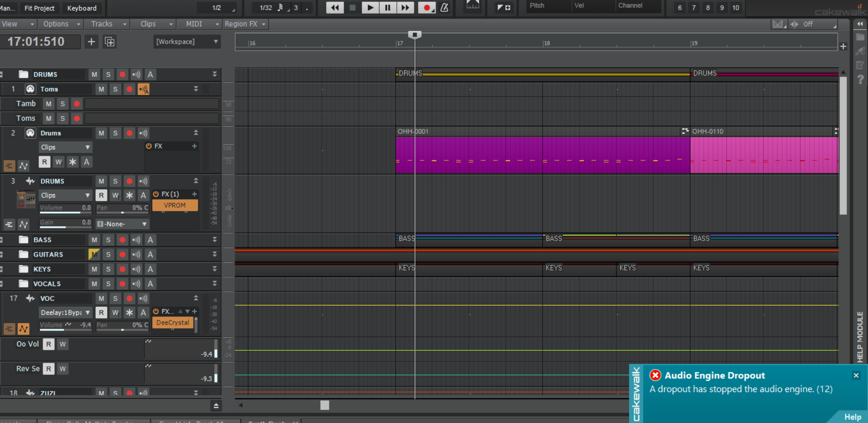Toggle input echo on the Drums instrument track
Image resolution: width=868 pixels, height=423 pixels.
tap(143, 133)
